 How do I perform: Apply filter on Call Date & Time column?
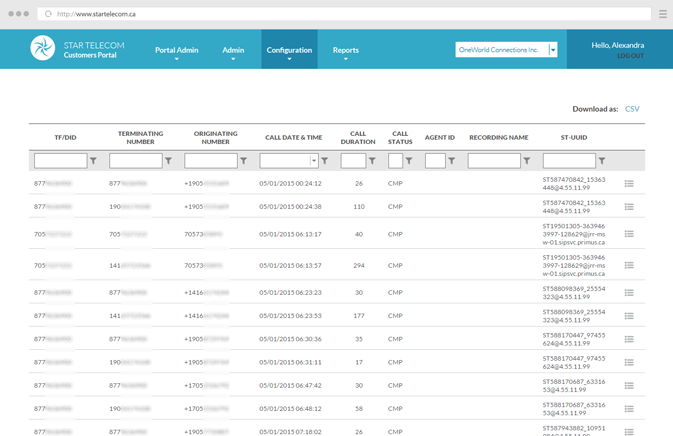pos(324,161)
